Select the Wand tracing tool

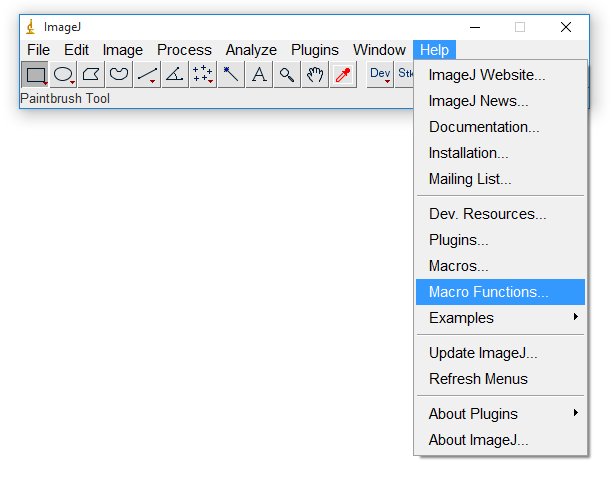pos(231,74)
